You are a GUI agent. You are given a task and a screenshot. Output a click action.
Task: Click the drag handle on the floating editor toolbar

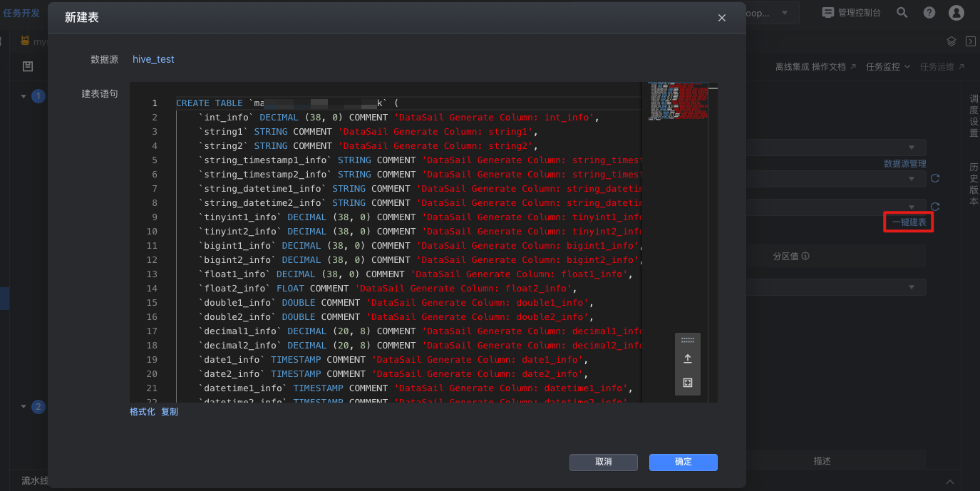tap(688, 340)
